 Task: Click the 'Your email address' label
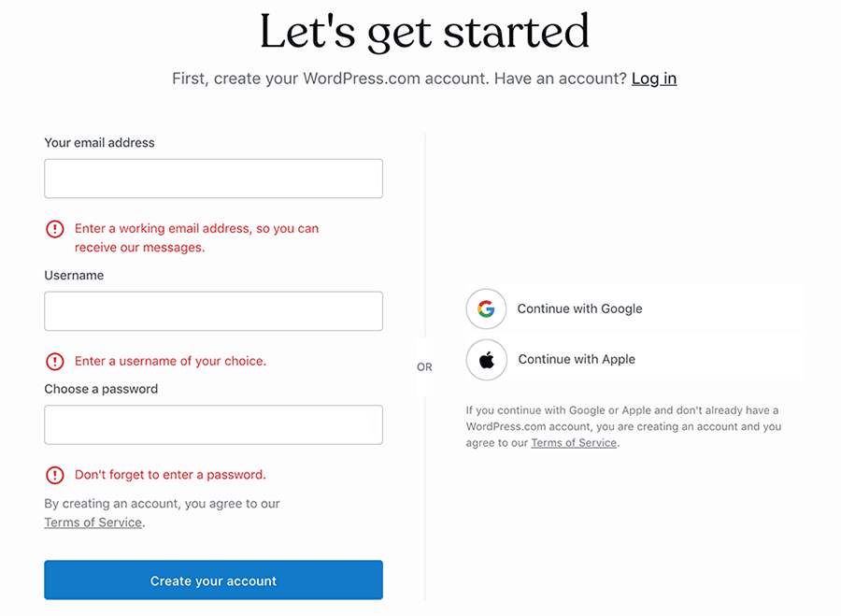[99, 142]
